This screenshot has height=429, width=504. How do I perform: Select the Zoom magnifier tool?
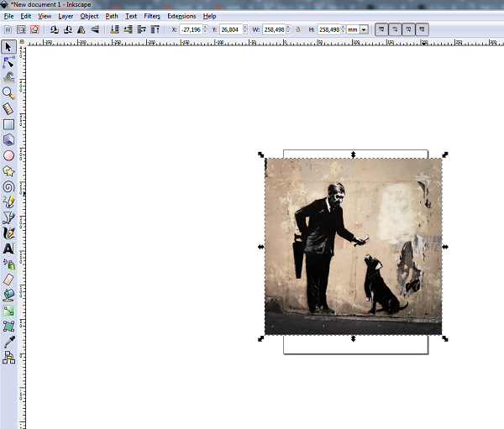point(8,93)
